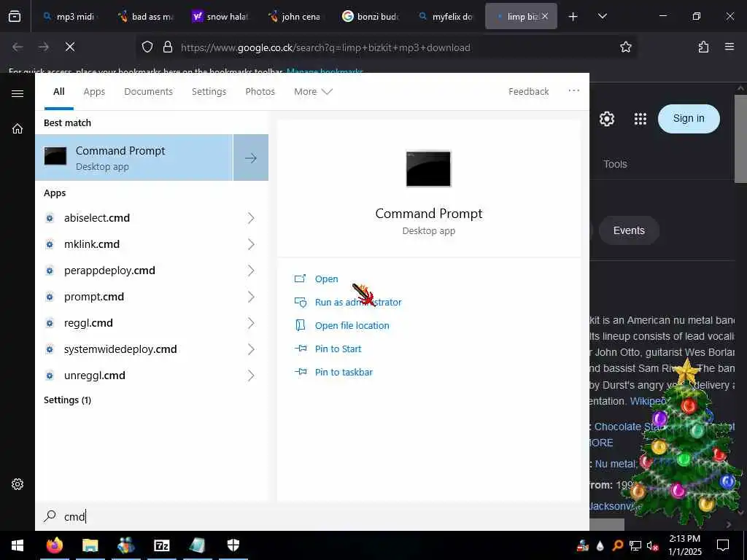Expand prompt.cmd result chevron

point(251,297)
